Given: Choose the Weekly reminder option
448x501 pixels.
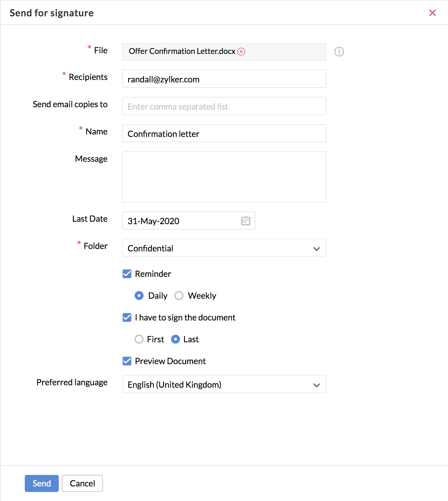Looking at the screenshot, I should (179, 296).
